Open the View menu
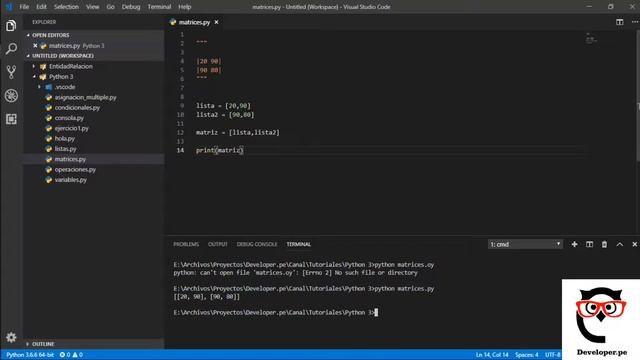The width and height of the screenshot is (640, 360). pos(92,7)
